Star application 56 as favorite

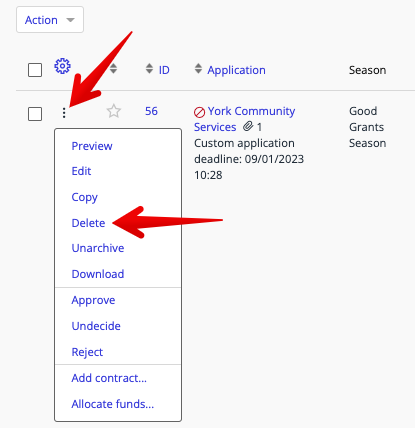point(114,111)
